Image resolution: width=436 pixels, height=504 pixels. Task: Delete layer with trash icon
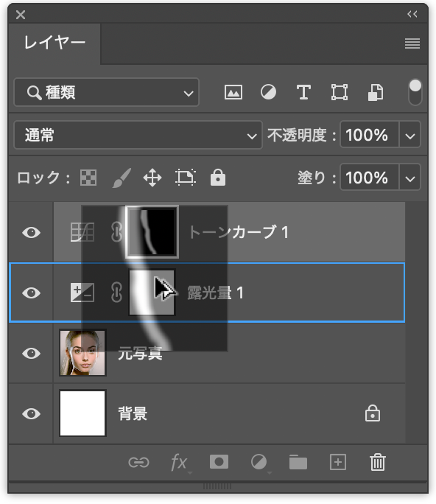(x=378, y=462)
